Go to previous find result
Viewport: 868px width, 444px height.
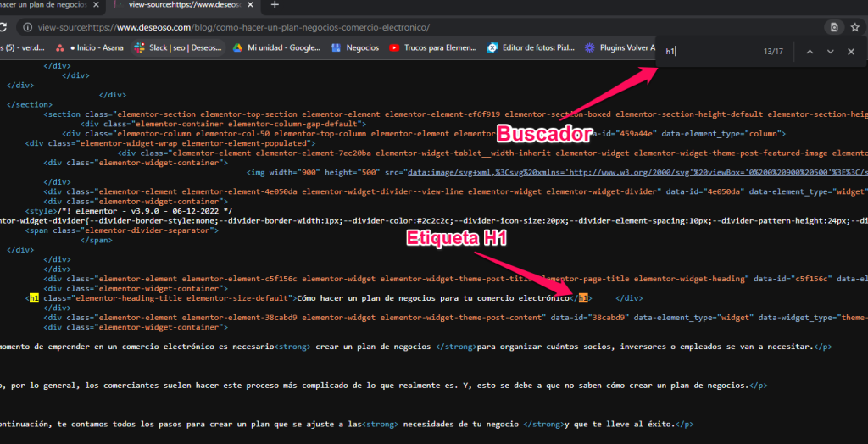[810, 52]
